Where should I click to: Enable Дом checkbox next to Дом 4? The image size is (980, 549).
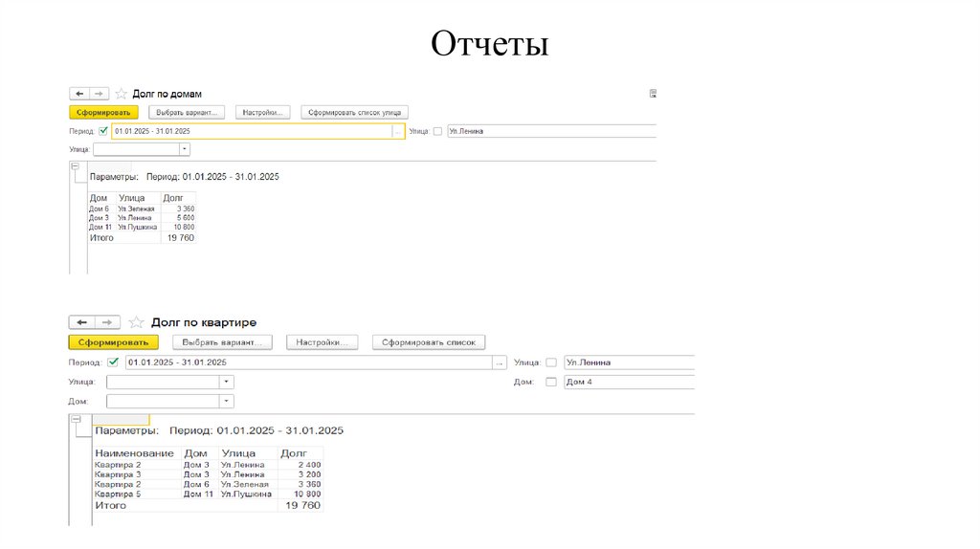point(550,382)
